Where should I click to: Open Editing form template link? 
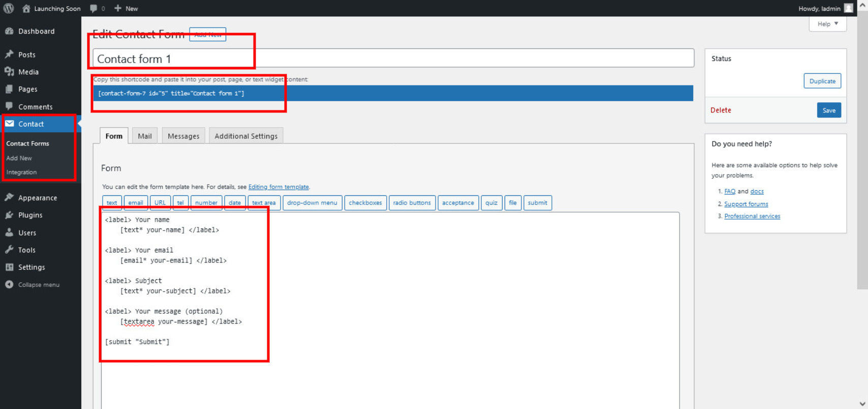click(278, 187)
